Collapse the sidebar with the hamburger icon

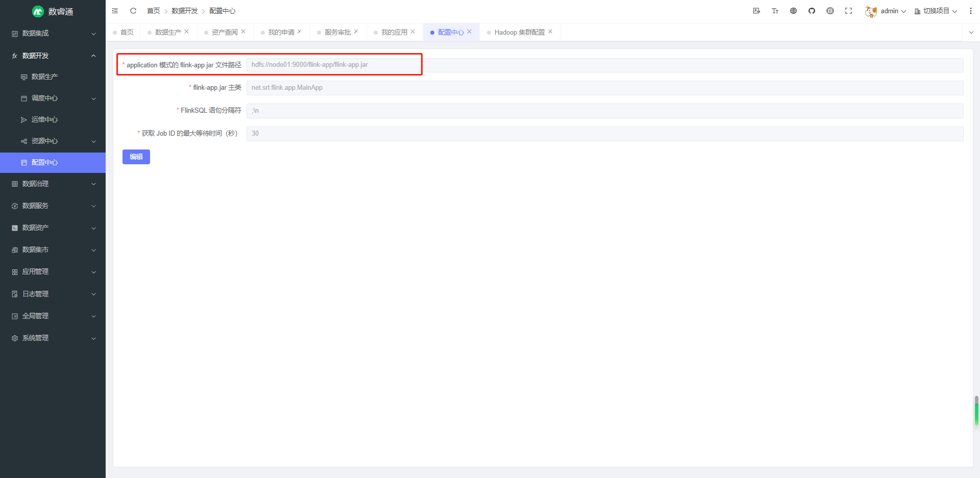(115, 11)
